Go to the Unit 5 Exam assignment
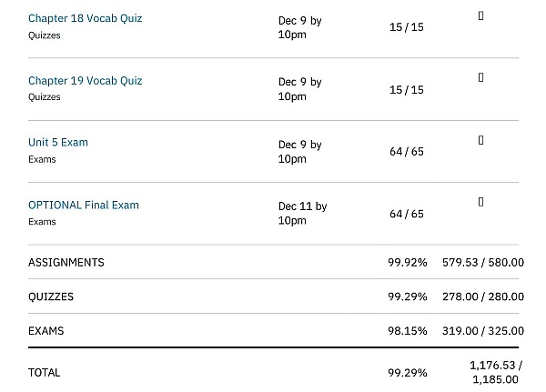 (x=58, y=143)
